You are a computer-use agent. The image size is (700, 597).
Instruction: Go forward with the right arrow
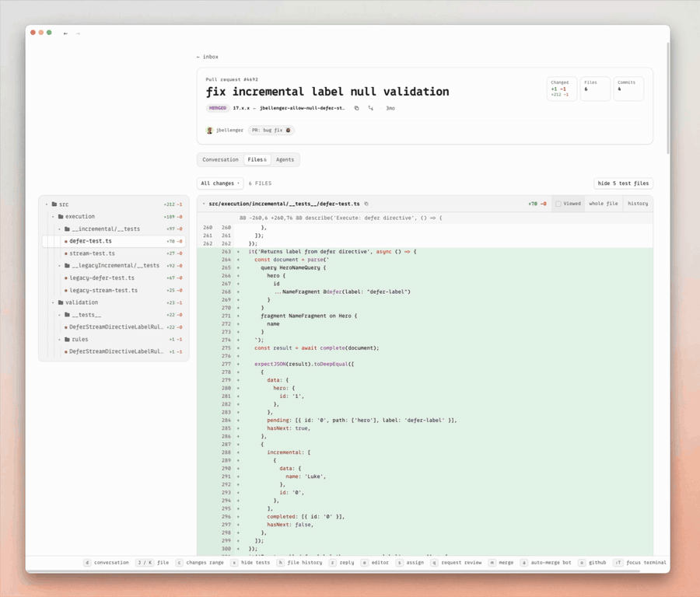(x=78, y=33)
